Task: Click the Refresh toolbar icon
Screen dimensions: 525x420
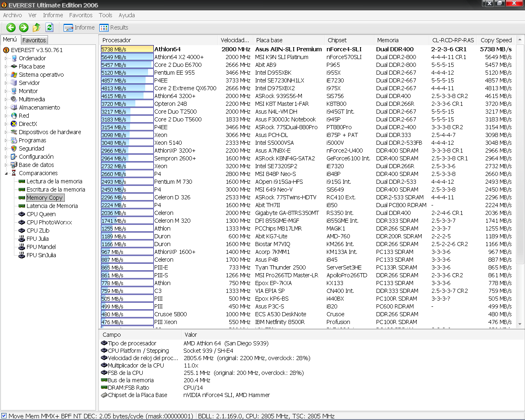Action: point(50,27)
